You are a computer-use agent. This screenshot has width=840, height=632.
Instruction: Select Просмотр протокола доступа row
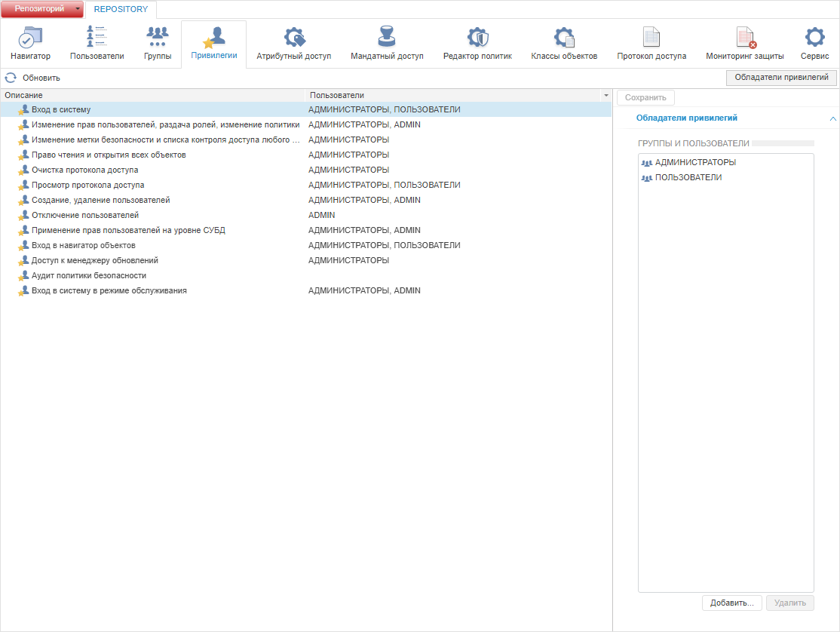coord(306,185)
